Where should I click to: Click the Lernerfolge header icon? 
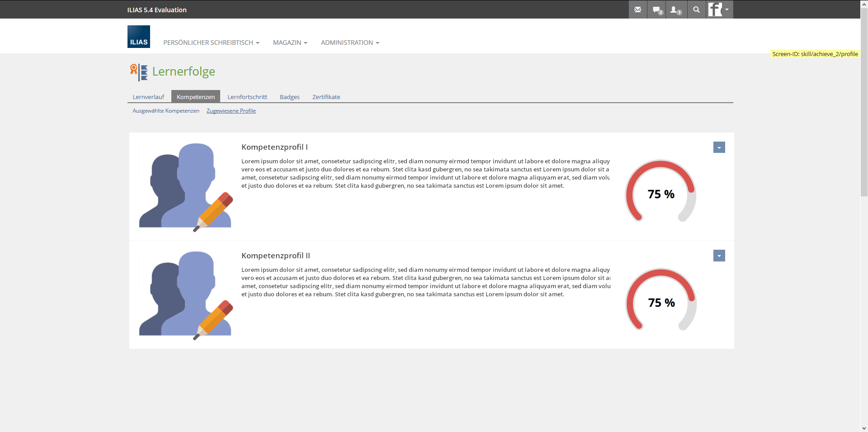click(139, 72)
